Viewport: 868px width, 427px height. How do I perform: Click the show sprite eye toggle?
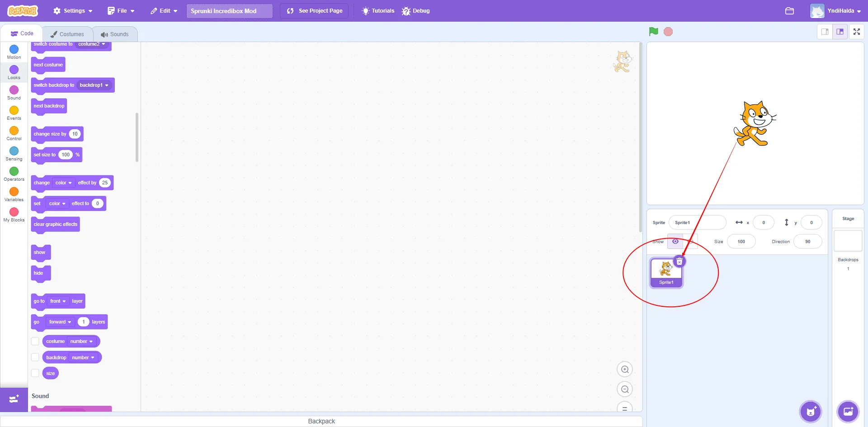coord(675,242)
